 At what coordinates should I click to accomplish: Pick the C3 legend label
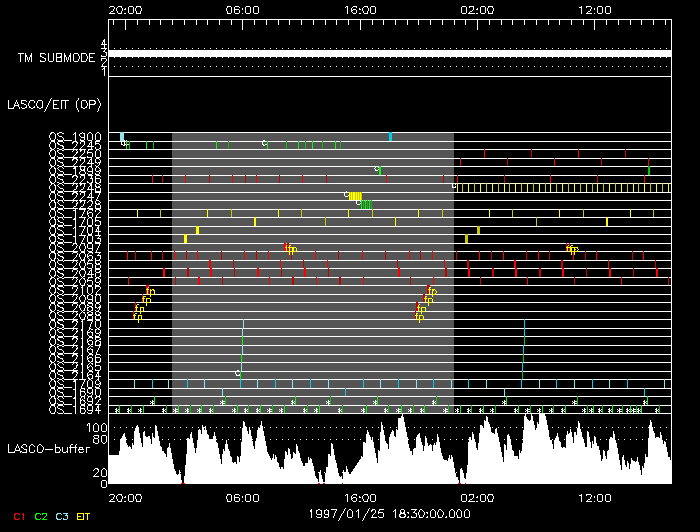(62, 516)
